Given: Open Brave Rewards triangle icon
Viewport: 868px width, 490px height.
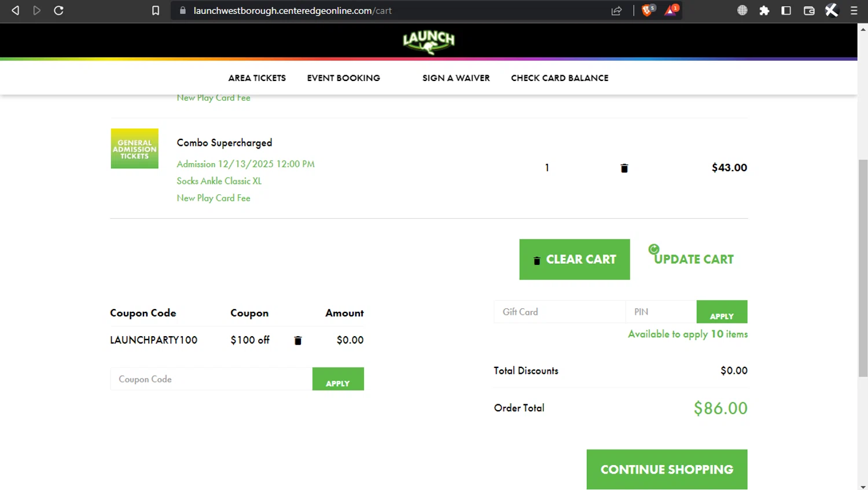Looking at the screenshot, I should click(671, 10).
